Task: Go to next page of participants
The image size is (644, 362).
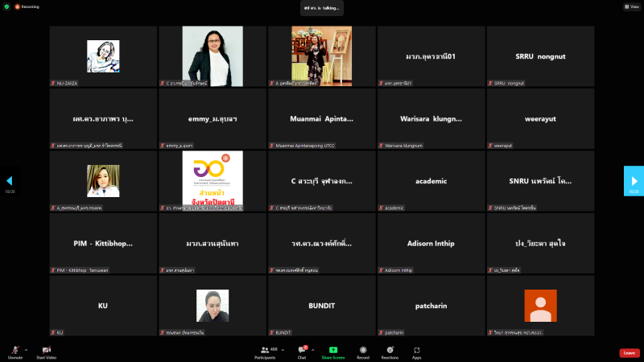Action: pyautogui.click(x=634, y=181)
